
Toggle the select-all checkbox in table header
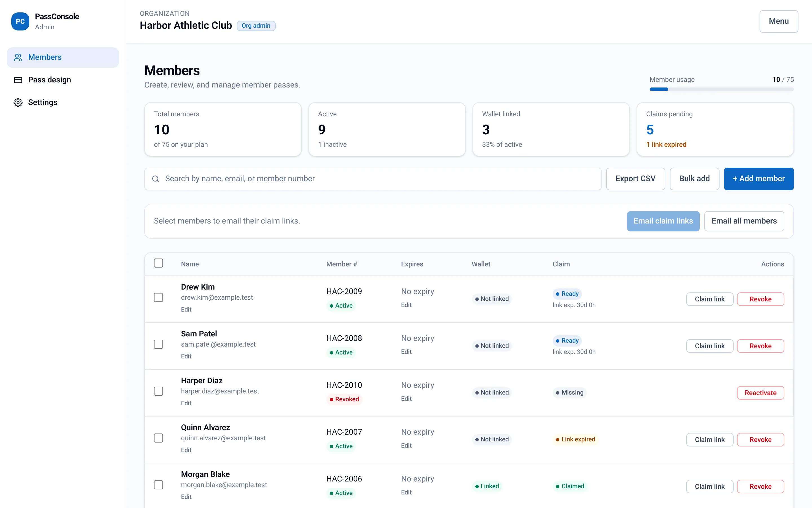point(158,263)
